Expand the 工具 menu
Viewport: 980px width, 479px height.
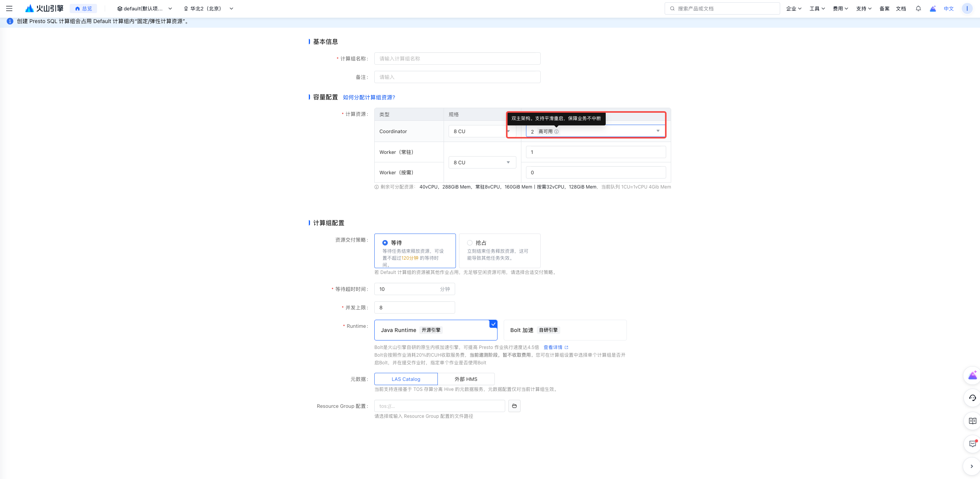click(817, 8)
